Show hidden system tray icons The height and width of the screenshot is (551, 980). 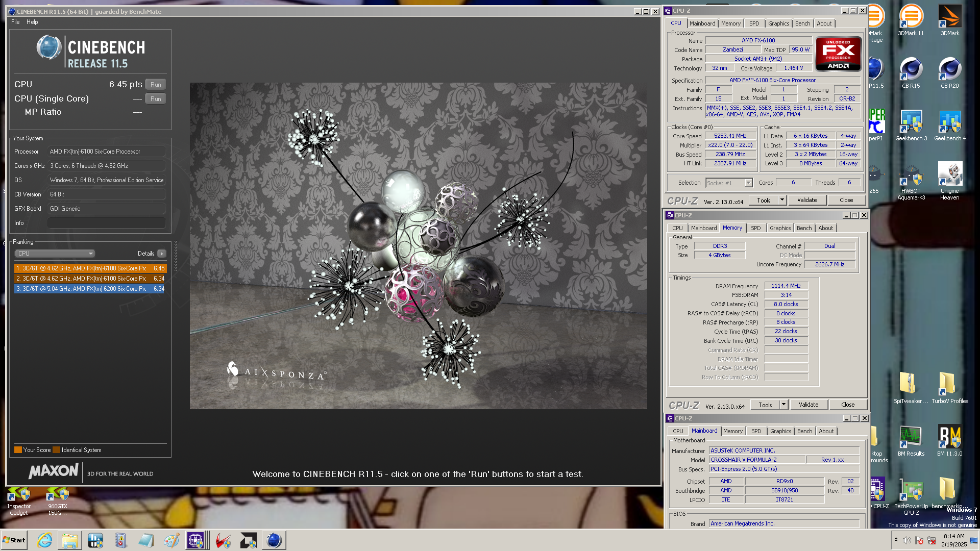pyautogui.click(x=895, y=540)
